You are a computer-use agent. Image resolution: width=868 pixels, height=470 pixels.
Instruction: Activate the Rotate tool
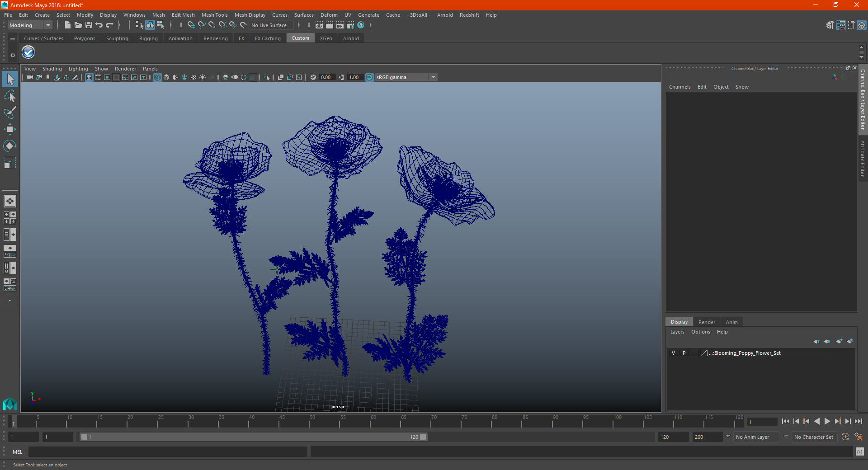click(10, 146)
